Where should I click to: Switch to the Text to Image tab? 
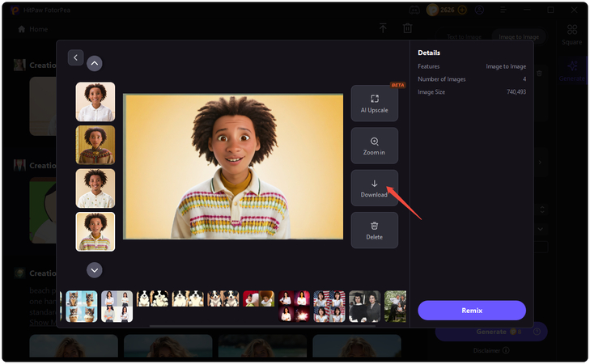click(x=465, y=37)
